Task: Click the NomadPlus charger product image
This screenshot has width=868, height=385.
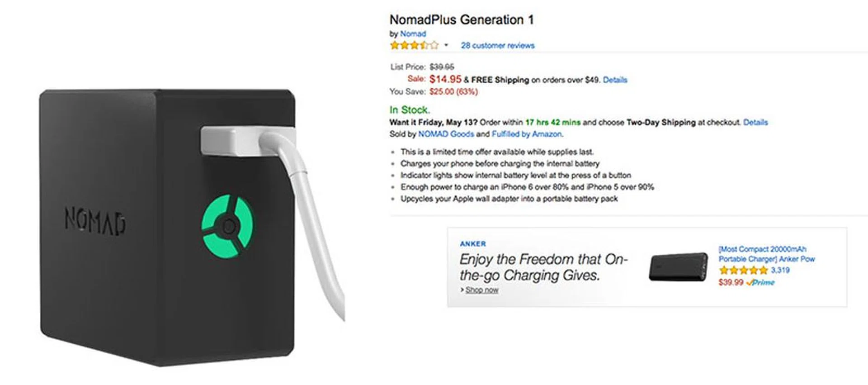Action: click(x=172, y=226)
